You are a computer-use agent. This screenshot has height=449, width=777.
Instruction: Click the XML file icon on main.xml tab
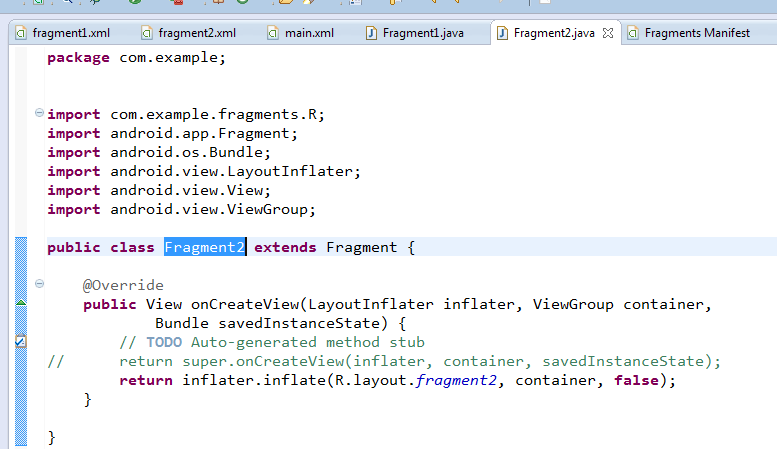coord(273,33)
